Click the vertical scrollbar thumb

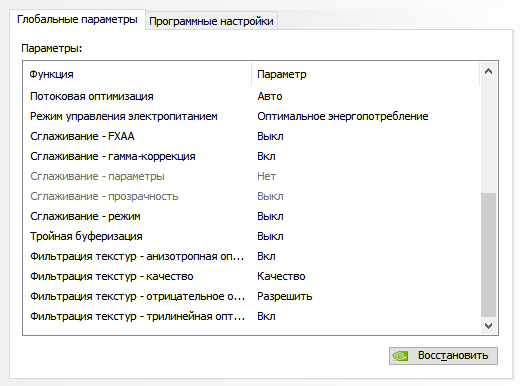click(x=488, y=255)
